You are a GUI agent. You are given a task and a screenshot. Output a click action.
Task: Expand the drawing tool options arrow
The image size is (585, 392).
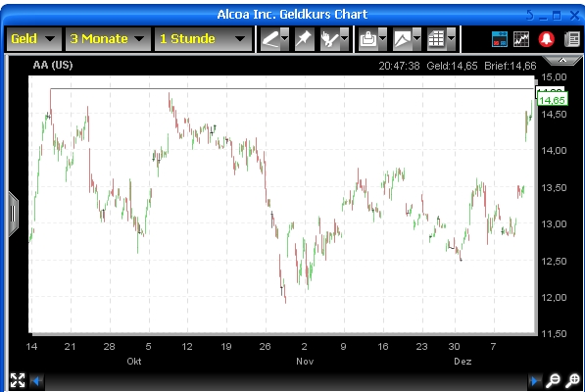pos(285,39)
